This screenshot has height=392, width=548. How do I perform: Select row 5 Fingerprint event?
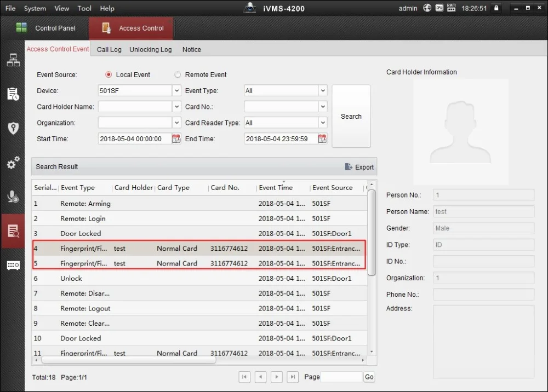click(199, 263)
